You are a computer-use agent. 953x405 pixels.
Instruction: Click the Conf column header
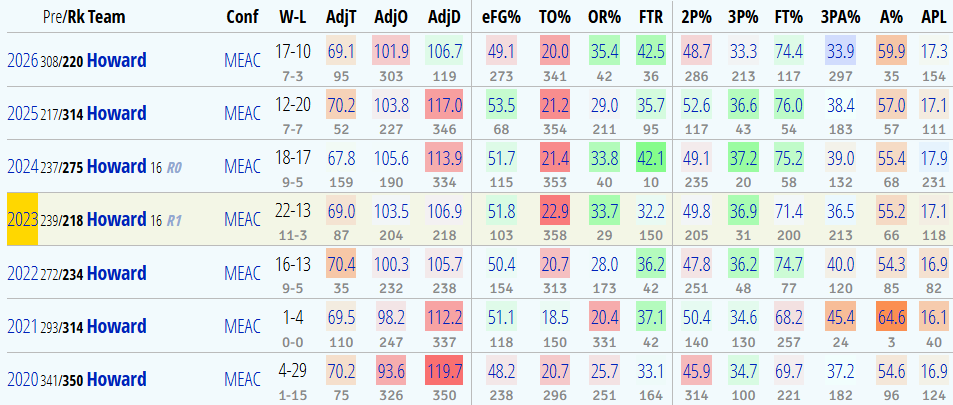(x=242, y=18)
